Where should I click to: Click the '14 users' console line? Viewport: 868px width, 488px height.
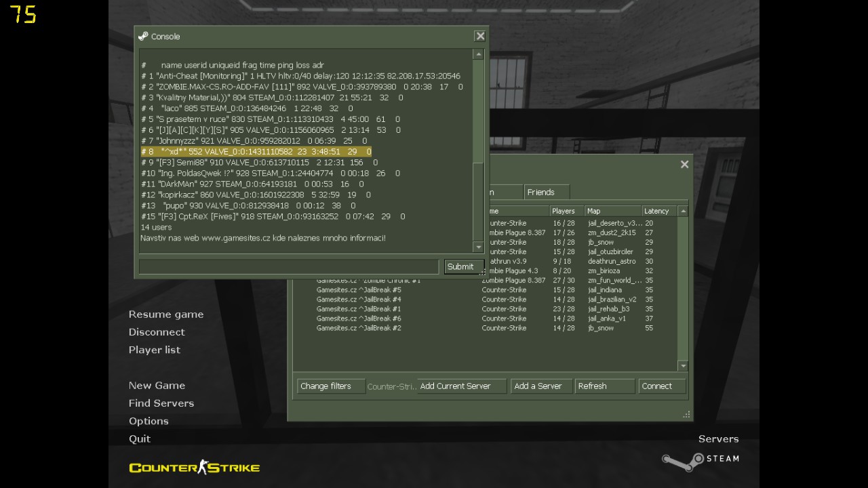pyautogui.click(x=156, y=227)
